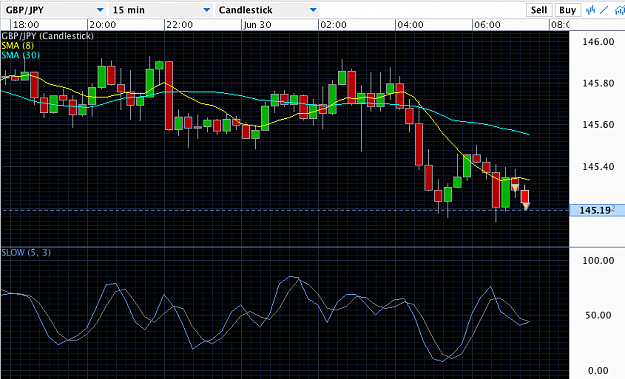Click the 50.00 oscillator axis label
The width and height of the screenshot is (625, 379).
pos(598,315)
